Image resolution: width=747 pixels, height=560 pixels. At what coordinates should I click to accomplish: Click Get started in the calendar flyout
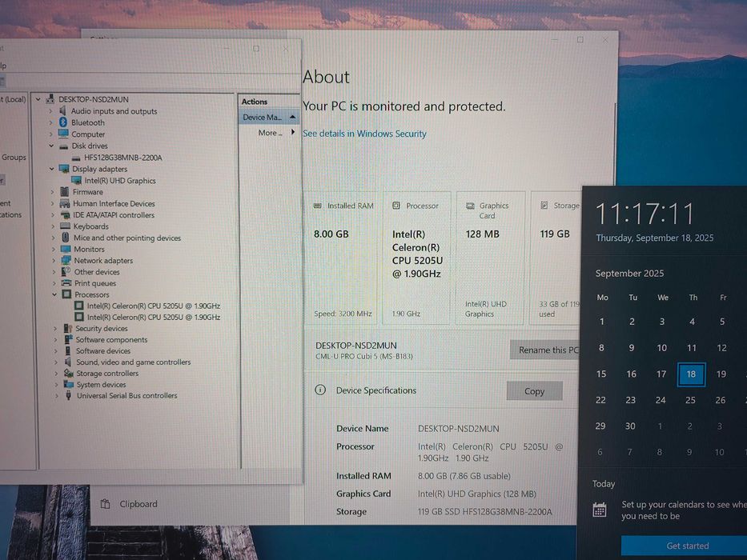pyautogui.click(x=687, y=546)
